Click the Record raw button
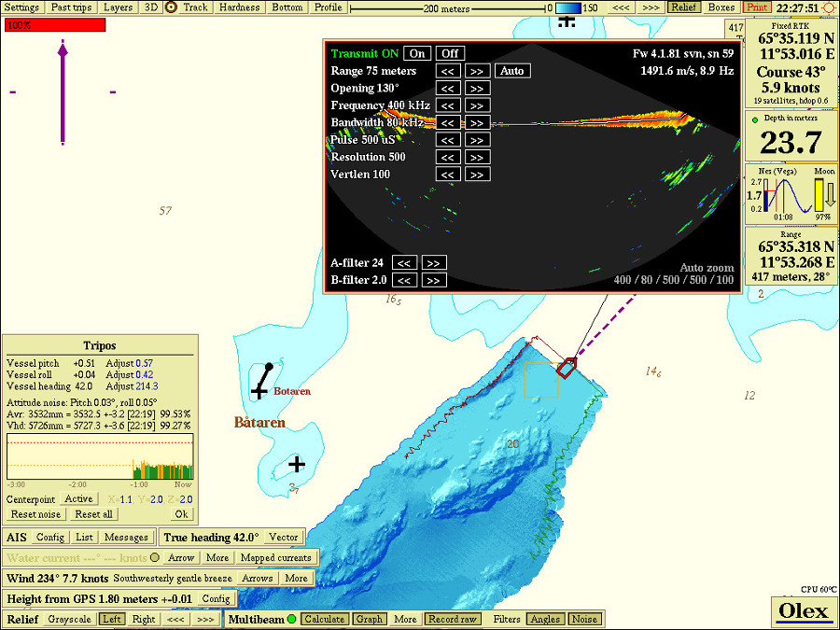 (452, 619)
